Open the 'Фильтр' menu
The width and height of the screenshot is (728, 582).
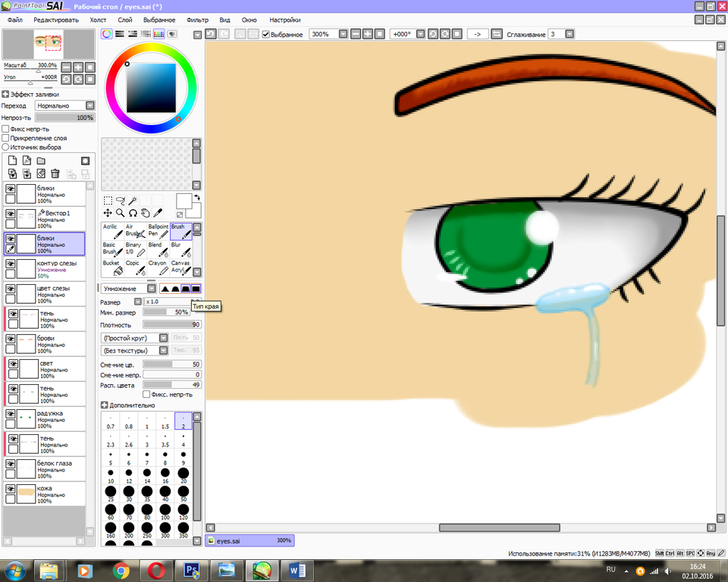coord(197,20)
